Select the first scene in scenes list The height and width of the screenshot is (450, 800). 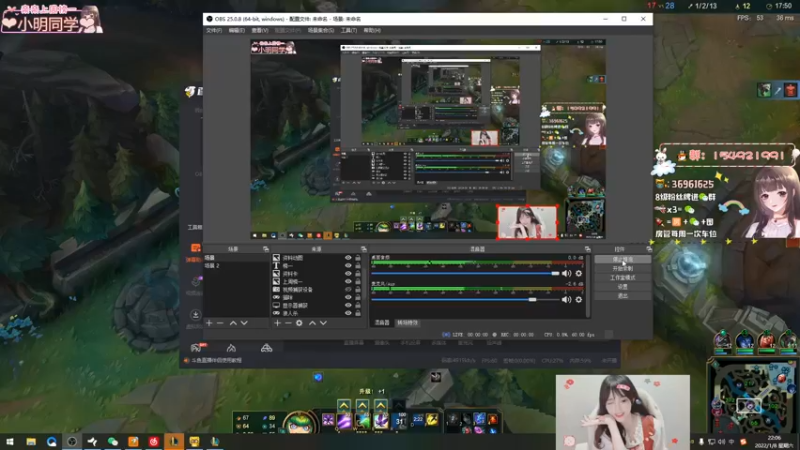coord(236,258)
